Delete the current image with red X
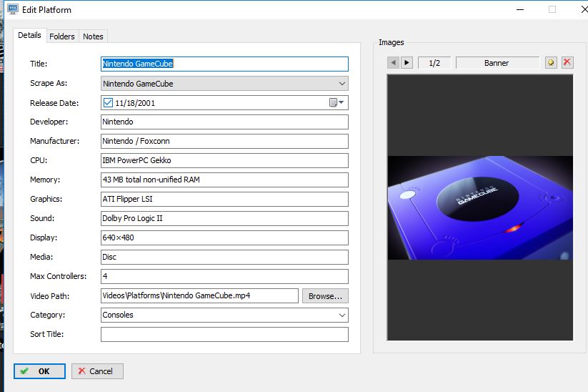Viewport: 588px width, 392px height. click(567, 63)
